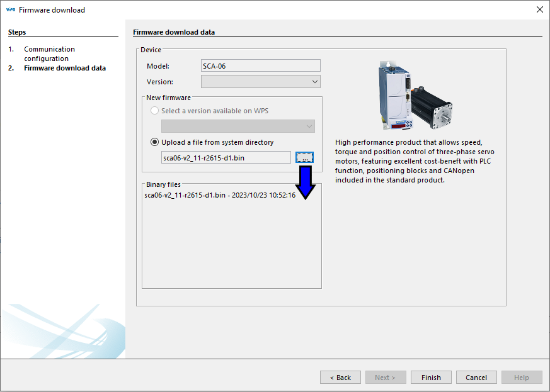Viewport: 550px width, 392px height.
Task: Open Help for firmware download
Action: [x=522, y=378]
